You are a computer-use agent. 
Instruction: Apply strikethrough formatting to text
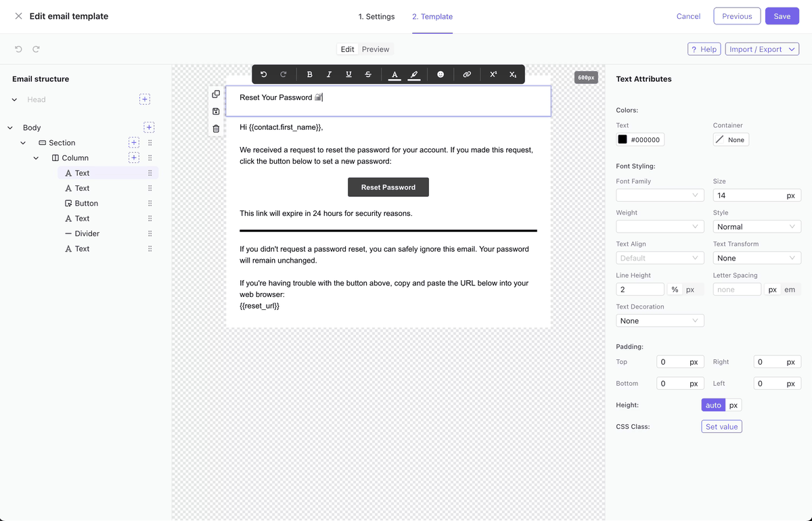click(x=368, y=74)
